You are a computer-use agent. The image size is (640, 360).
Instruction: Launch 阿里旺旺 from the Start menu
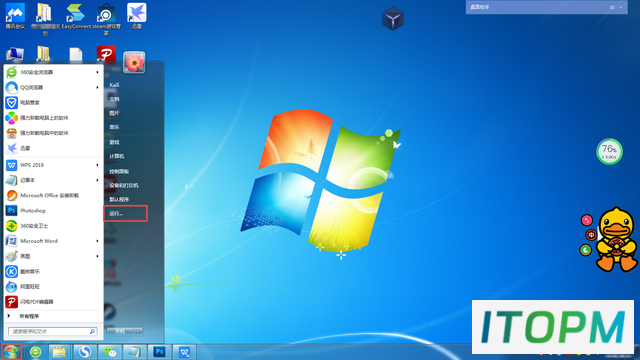pyautogui.click(x=53, y=287)
